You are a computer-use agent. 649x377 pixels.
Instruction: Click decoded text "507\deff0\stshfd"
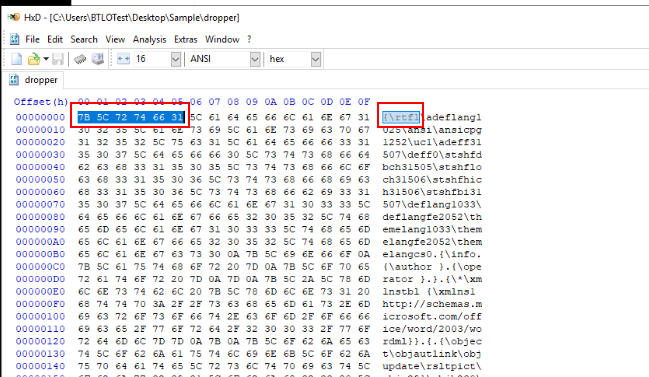tap(432, 154)
